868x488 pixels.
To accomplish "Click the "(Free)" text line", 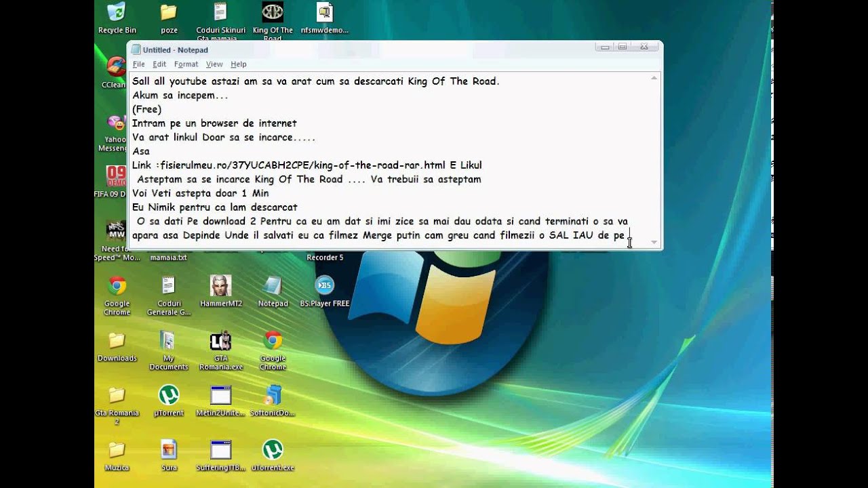I will (147, 109).
